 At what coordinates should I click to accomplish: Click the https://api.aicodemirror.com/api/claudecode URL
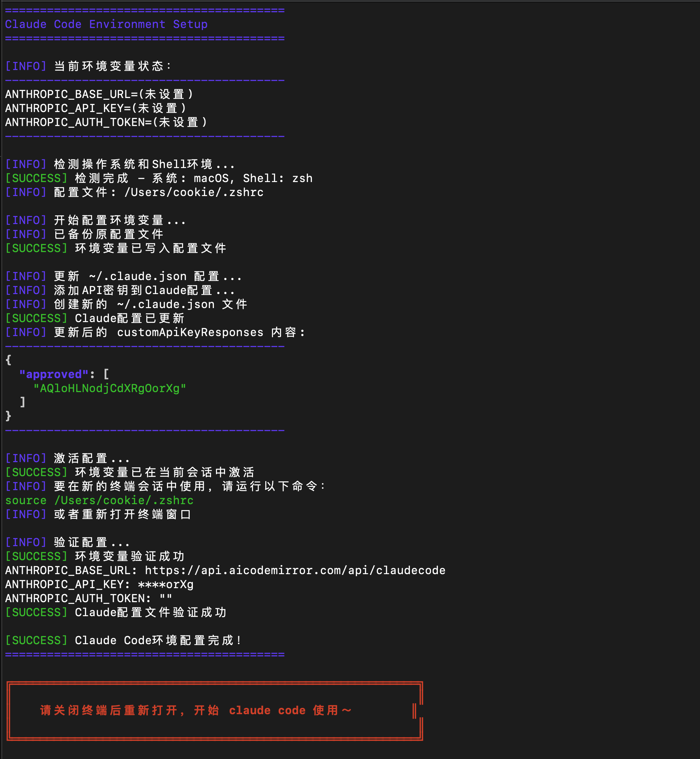pyautogui.click(x=295, y=570)
